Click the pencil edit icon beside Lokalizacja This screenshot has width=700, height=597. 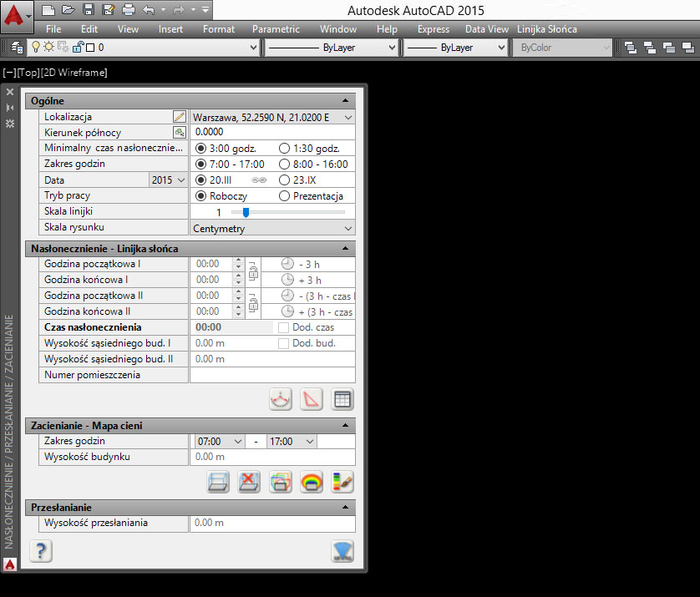click(179, 116)
